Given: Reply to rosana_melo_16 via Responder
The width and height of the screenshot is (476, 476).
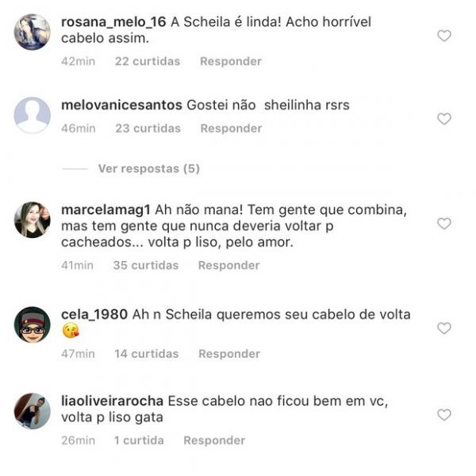Looking at the screenshot, I should 231,62.
